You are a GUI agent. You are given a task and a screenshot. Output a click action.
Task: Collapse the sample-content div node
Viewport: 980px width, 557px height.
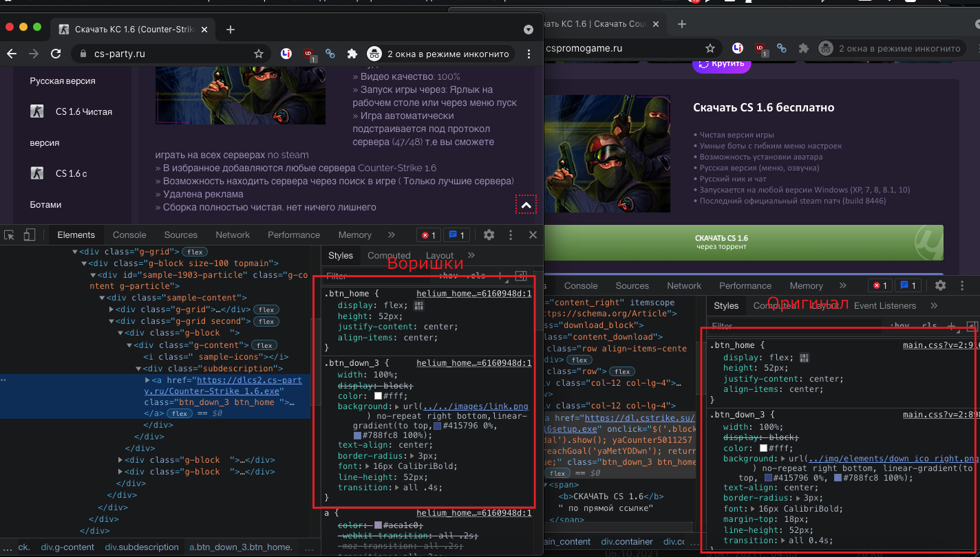(x=102, y=298)
